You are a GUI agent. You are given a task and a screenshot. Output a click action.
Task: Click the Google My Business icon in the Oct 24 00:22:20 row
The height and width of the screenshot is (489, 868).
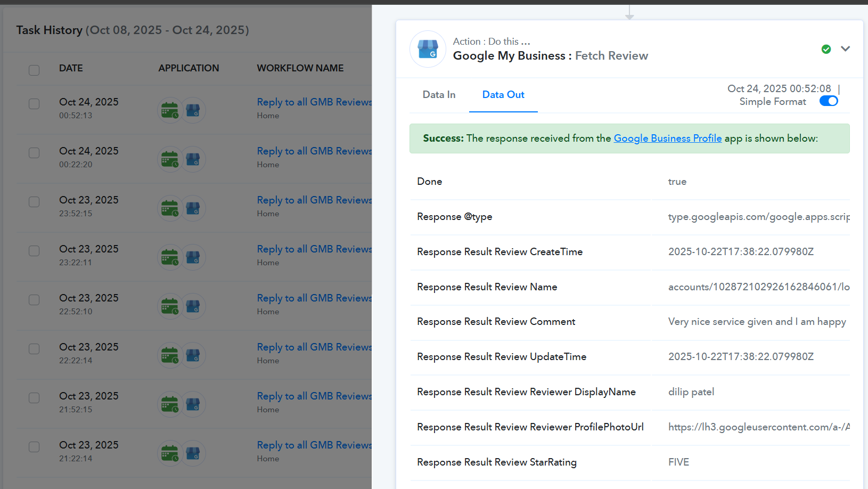(x=193, y=159)
